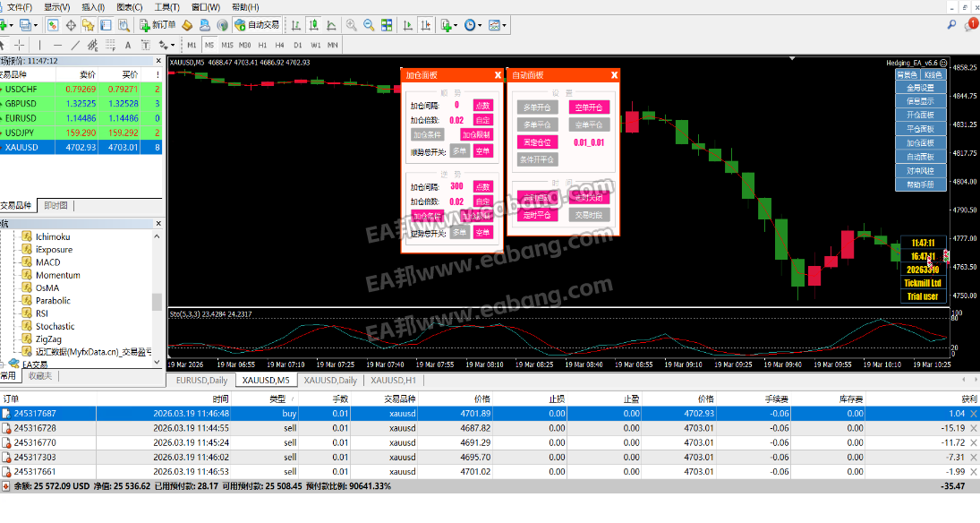Image resolution: width=980 pixels, height=523 pixels.
Task: Click the 背景色 background color button
Action: [907, 75]
